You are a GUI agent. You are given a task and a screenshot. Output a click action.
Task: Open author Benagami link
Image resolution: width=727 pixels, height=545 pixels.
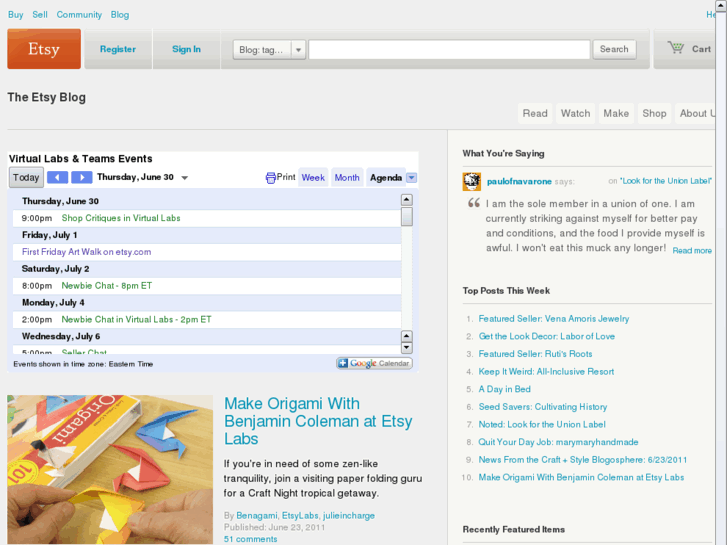(256, 516)
